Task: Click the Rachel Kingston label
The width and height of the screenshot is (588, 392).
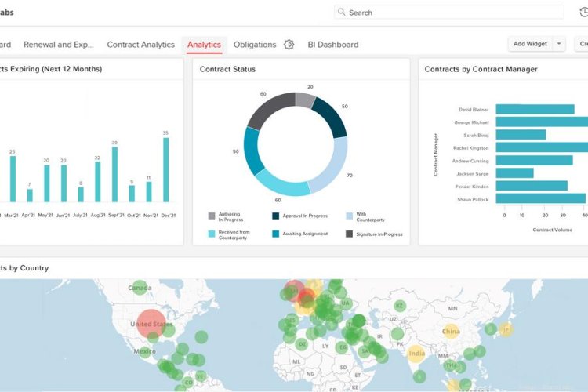Action: coord(471,148)
